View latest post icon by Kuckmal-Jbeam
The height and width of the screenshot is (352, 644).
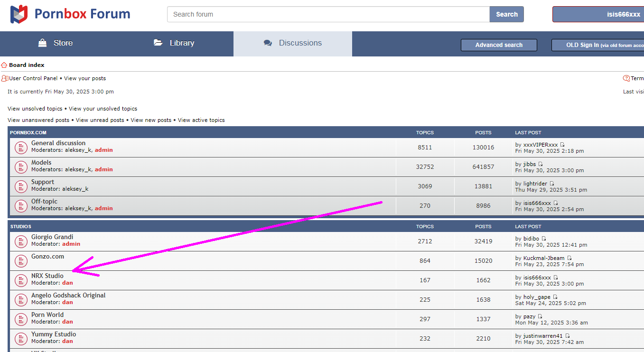point(569,258)
